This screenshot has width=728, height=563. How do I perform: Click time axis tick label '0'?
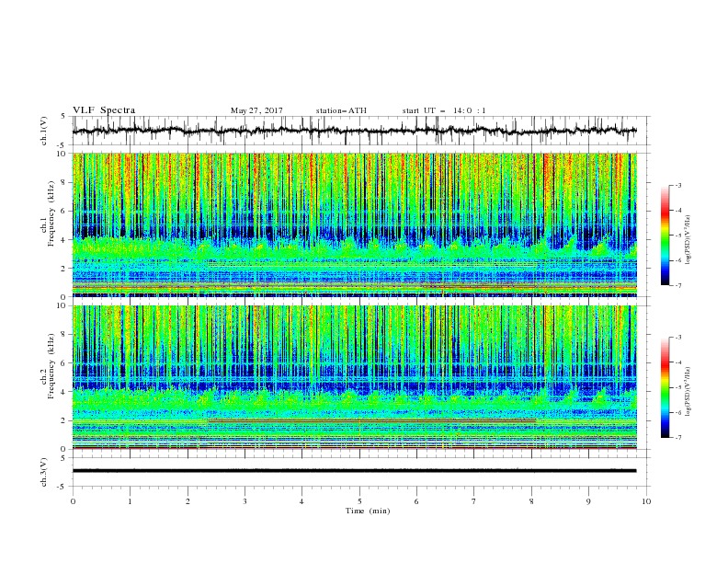tap(73, 501)
